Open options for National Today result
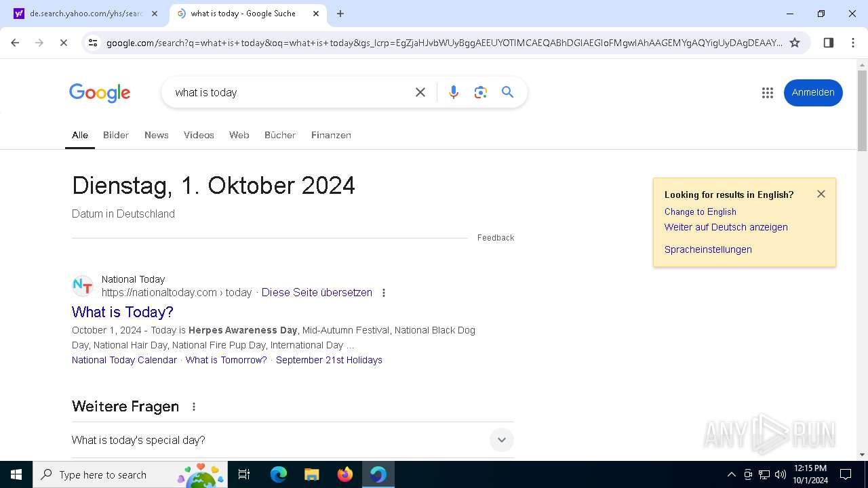The width and height of the screenshot is (868, 488). click(x=384, y=293)
